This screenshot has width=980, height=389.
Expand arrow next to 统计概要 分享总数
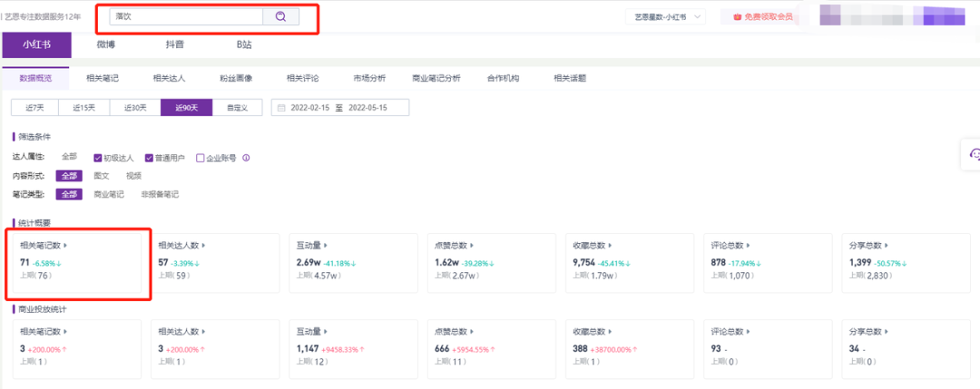point(887,246)
